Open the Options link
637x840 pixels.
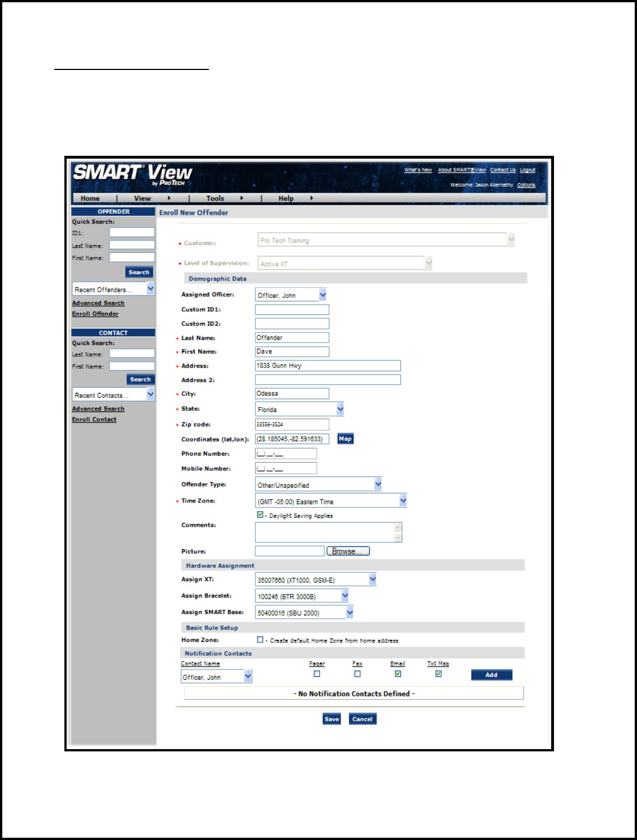pyautogui.click(x=526, y=185)
